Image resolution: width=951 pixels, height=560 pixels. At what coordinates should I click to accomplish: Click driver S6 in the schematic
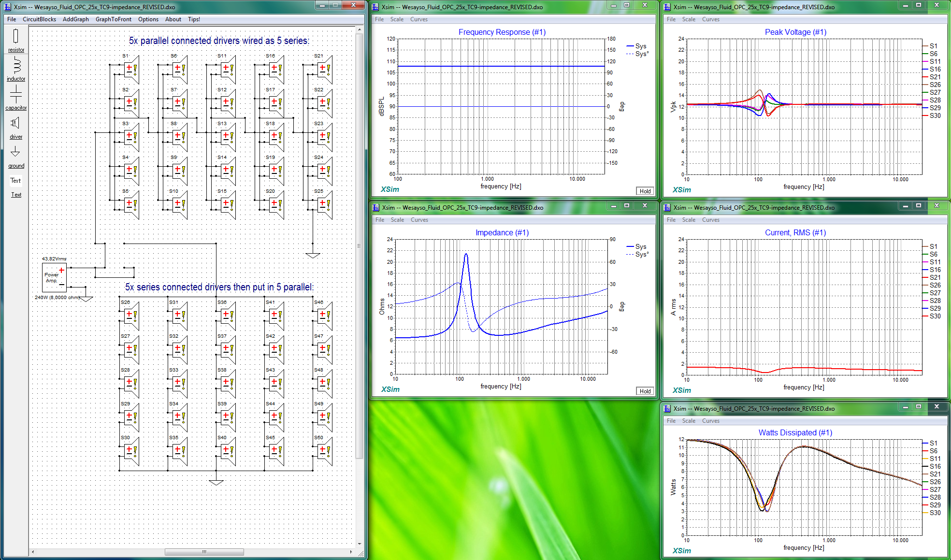click(x=180, y=70)
